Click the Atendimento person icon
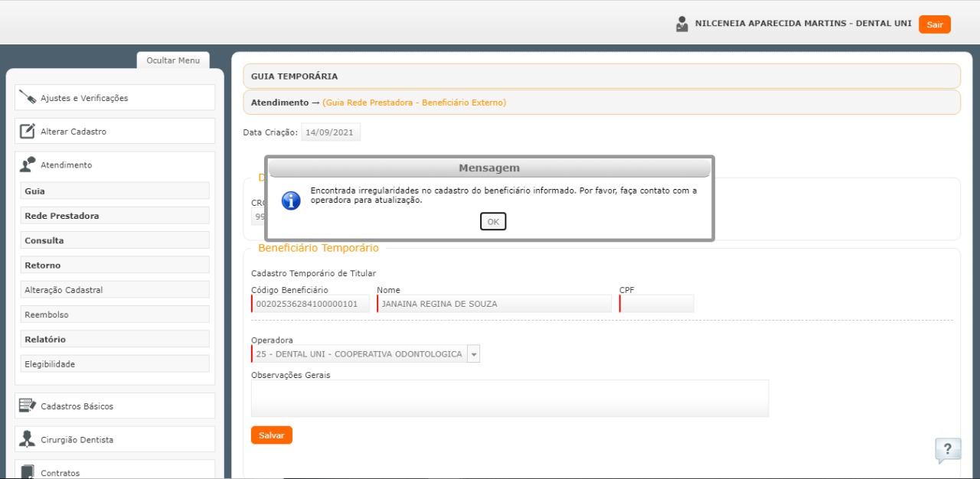Viewport: 980px width, 479px height. point(28,165)
